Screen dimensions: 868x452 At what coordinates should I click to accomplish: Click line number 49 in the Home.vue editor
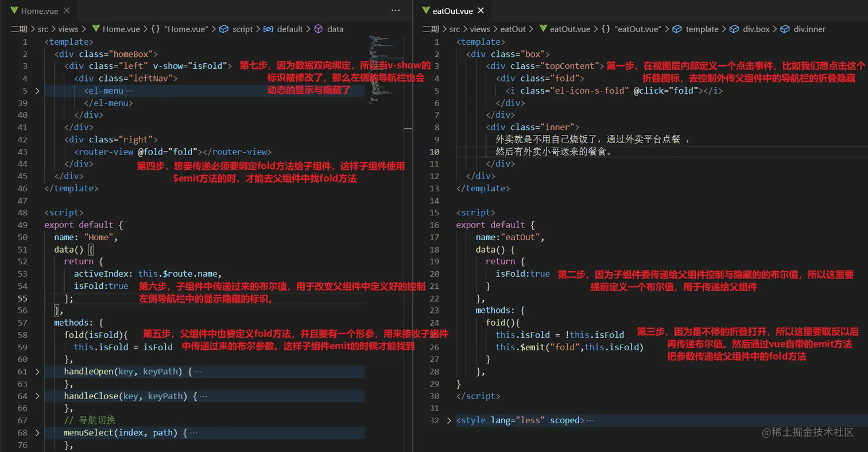click(x=23, y=225)
